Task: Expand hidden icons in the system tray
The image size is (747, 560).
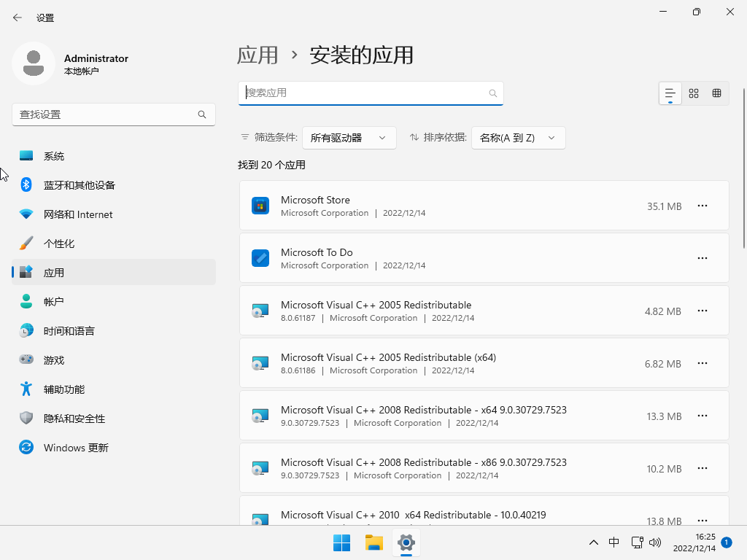Action: point(594,542)
